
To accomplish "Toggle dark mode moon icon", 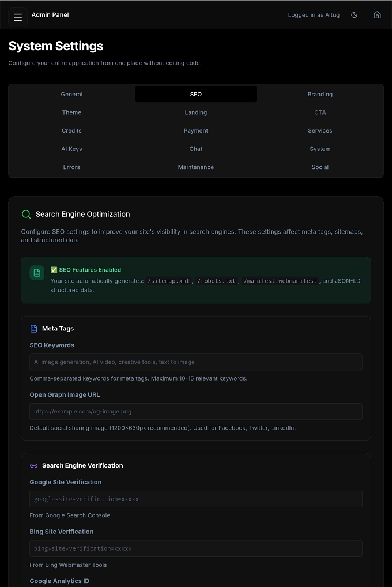I will coord(354,15).
